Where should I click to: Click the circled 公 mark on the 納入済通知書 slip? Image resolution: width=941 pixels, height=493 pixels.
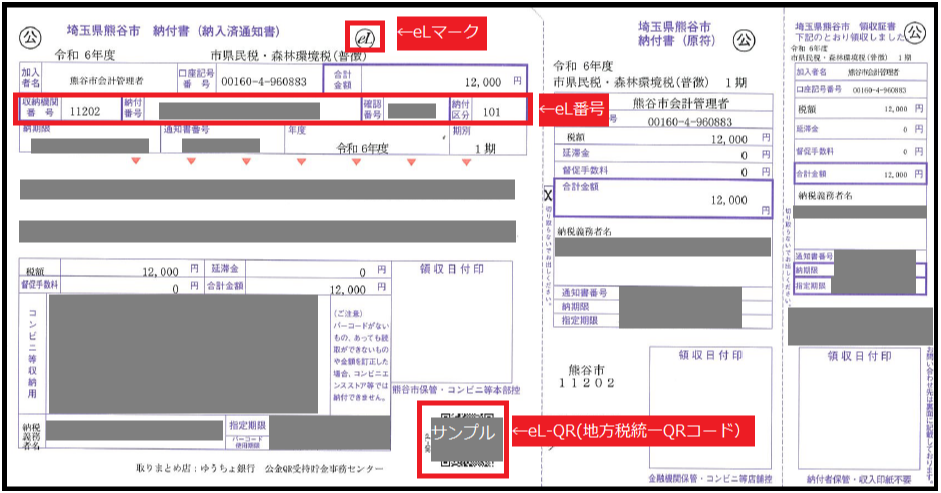point(30,38)
